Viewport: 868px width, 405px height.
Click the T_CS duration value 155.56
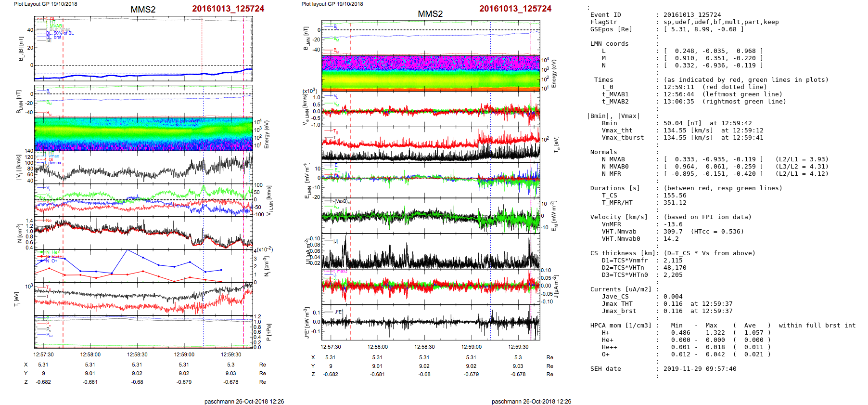(675, 196)
